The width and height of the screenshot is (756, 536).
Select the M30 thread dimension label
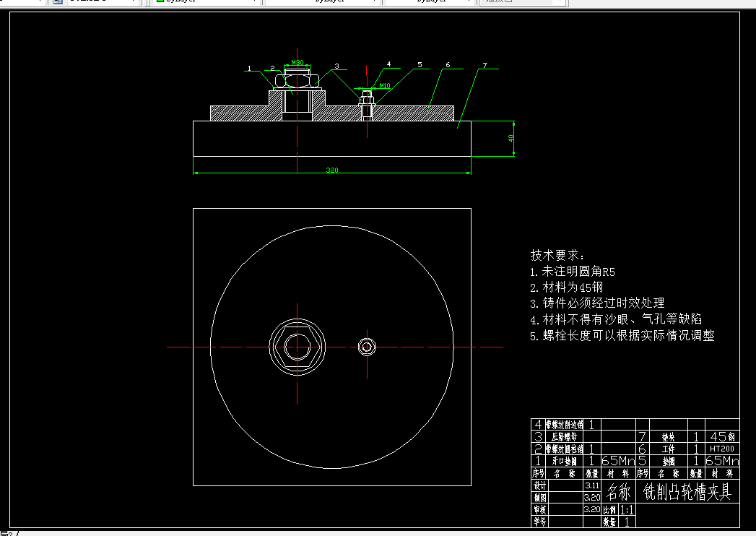point(297,62)
